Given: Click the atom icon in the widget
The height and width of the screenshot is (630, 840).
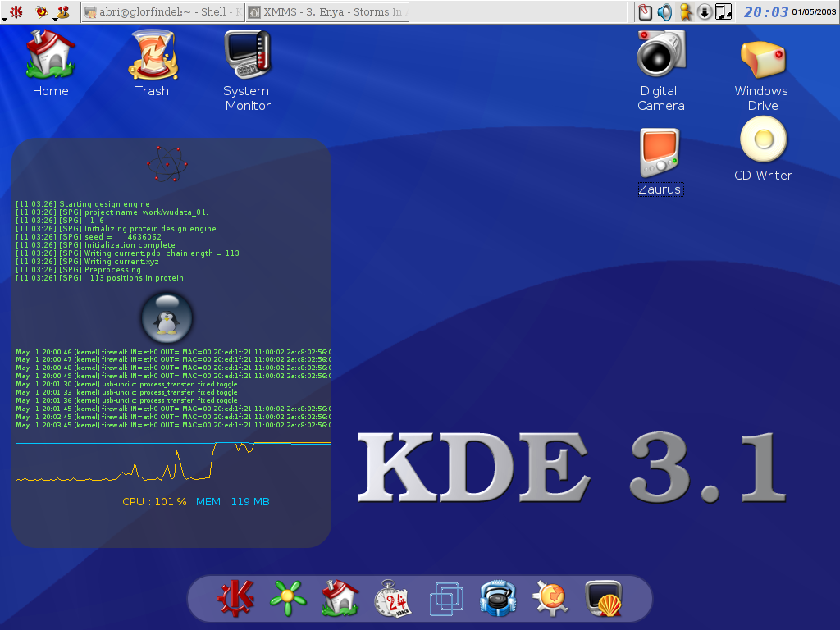Looking at the screenshot, I should 167,163.
